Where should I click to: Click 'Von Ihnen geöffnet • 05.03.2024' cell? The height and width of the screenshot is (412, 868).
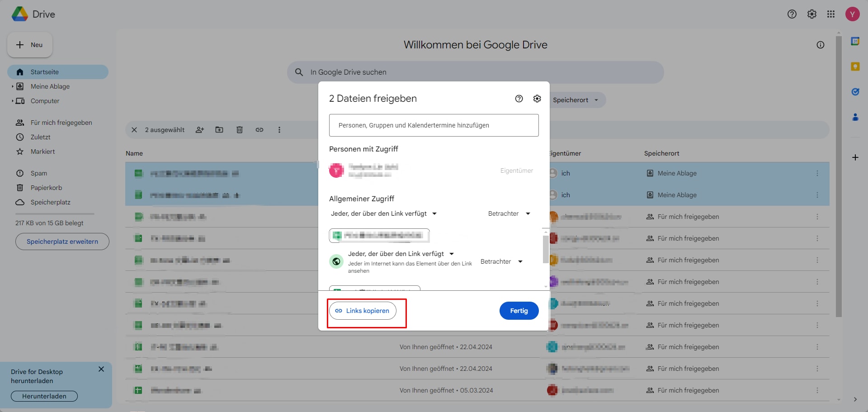[x=446, y=390]
